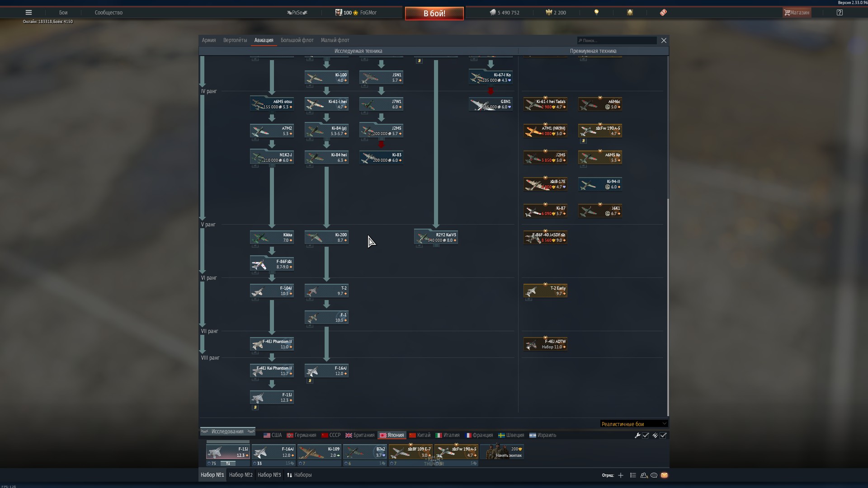Image resolution: width=868 pixels, height=488 pixels.
Task: Switch to the Вертолёты tab
Action: tap(235, 40)
